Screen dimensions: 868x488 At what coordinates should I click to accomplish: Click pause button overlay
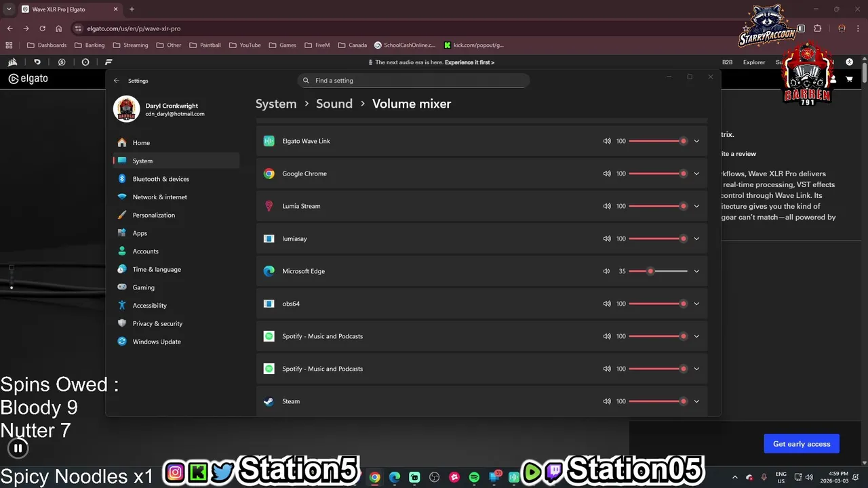18,448
